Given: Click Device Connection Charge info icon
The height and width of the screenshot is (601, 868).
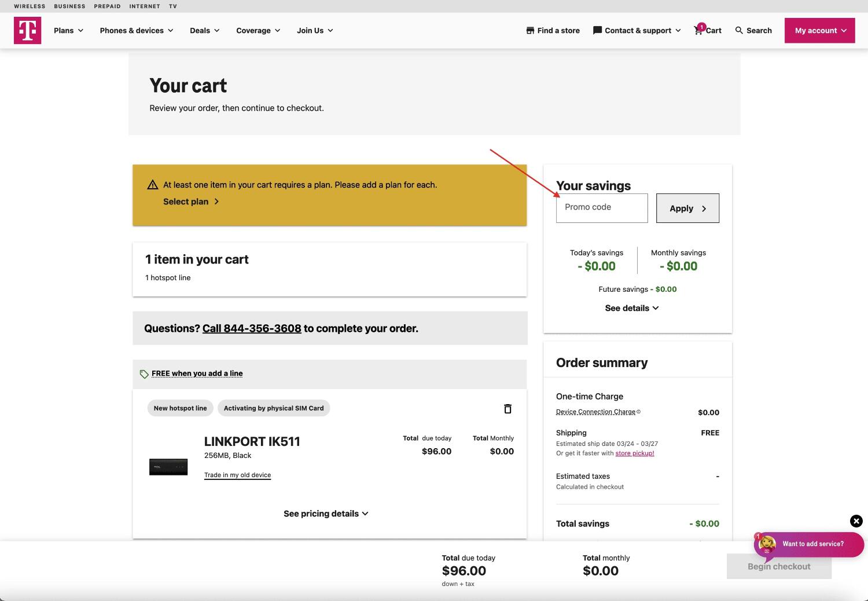Looking at the screenshot, I should click(x=639, y=412).
